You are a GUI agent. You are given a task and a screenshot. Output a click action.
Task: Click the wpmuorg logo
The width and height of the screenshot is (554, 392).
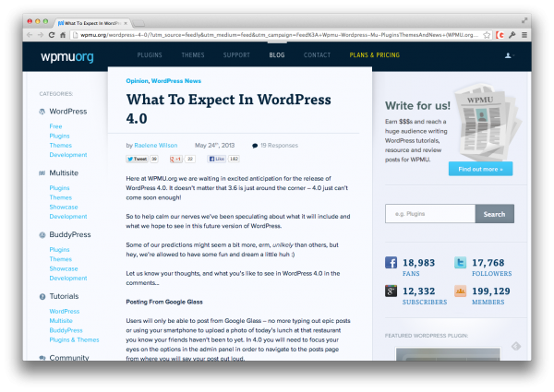(x=67, y=56)
